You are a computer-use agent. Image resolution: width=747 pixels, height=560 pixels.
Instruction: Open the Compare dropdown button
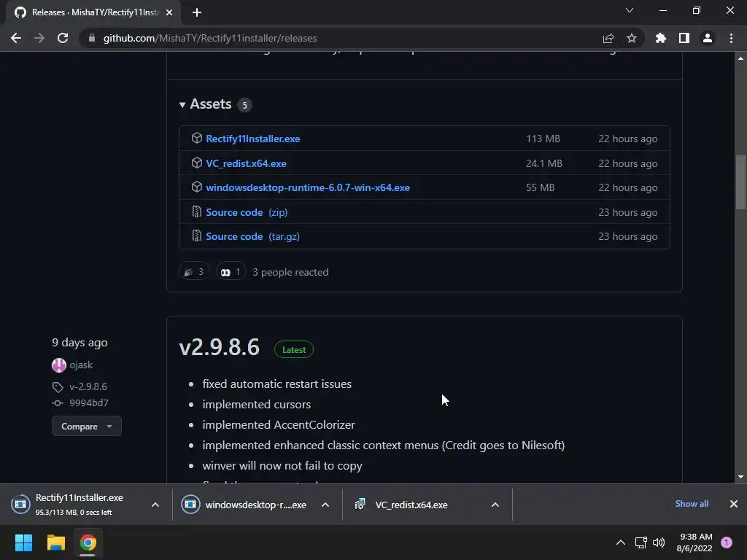point(87,426)
